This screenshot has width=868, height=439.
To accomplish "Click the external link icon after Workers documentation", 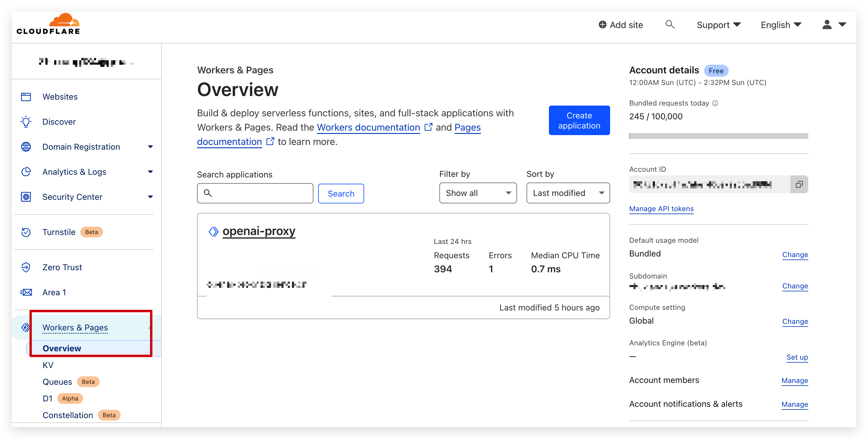I will click(x=428, y=127).
